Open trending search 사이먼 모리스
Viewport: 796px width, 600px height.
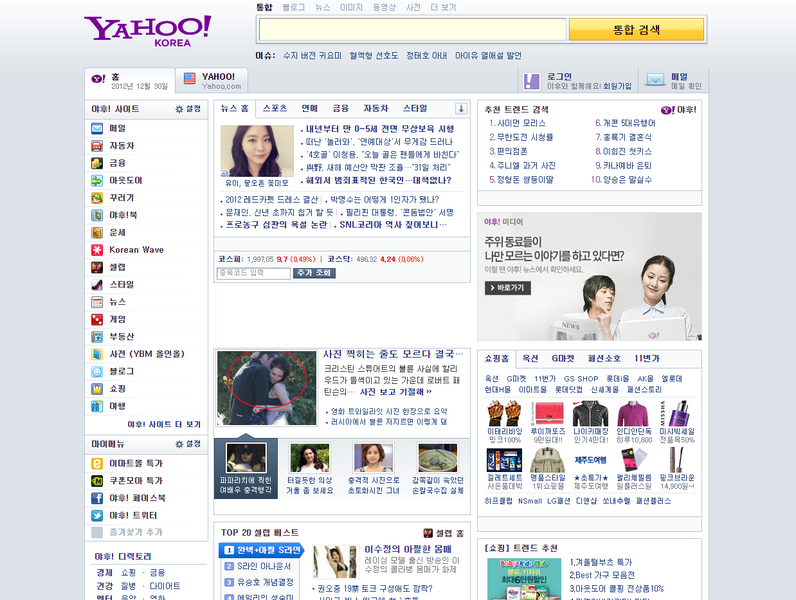(x=521, y=123)
